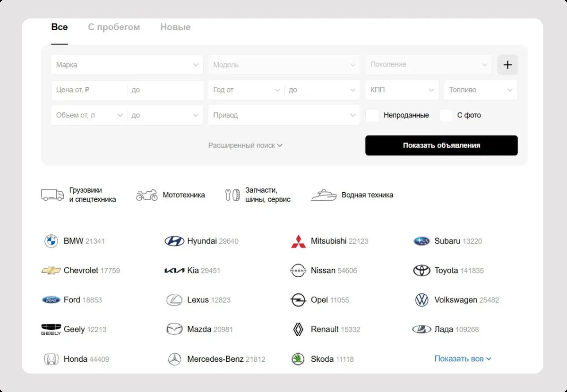The height and width of the screenshot is (392, 567).
Task: Click the Лада logo icon
Action: 421,329
